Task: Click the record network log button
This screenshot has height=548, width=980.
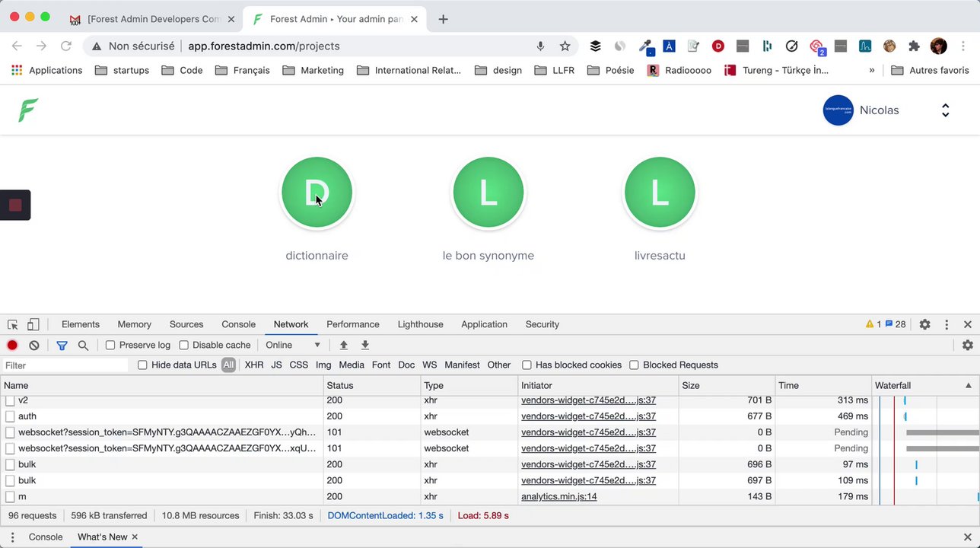Action: [x=12, y=345]
